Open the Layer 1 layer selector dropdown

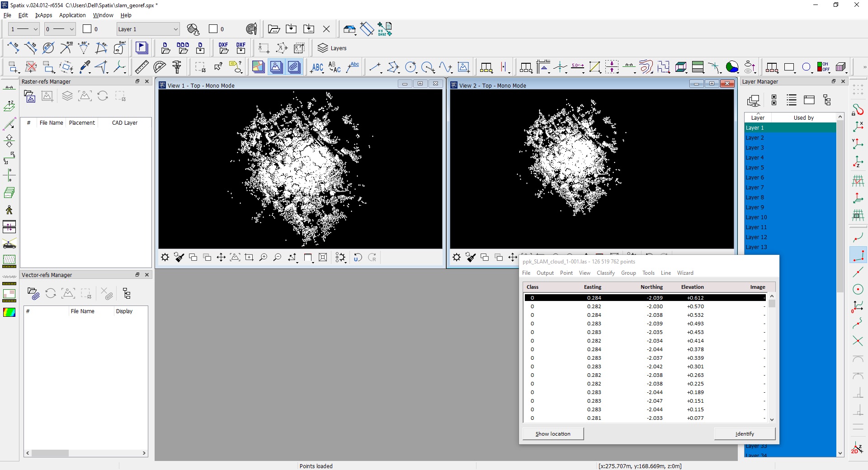147,29
